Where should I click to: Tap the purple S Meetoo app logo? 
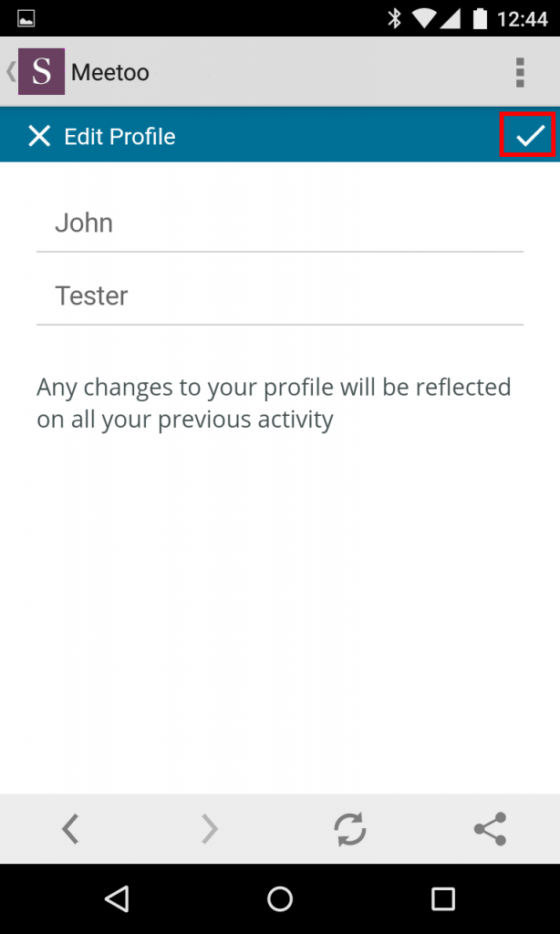(x=42, y=72)
